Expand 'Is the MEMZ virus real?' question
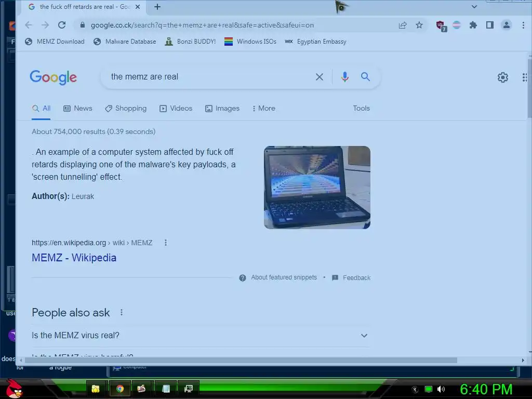 (201, 335)
